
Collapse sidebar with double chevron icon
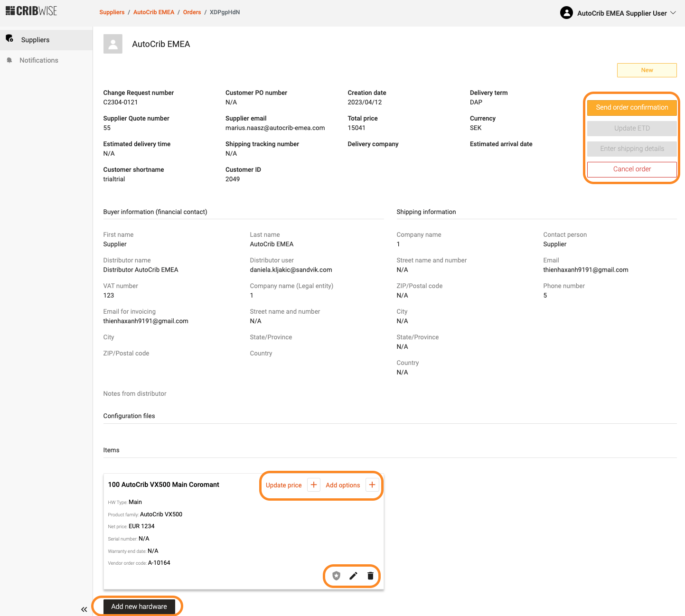pyautogui.click(x=84, y=609)
